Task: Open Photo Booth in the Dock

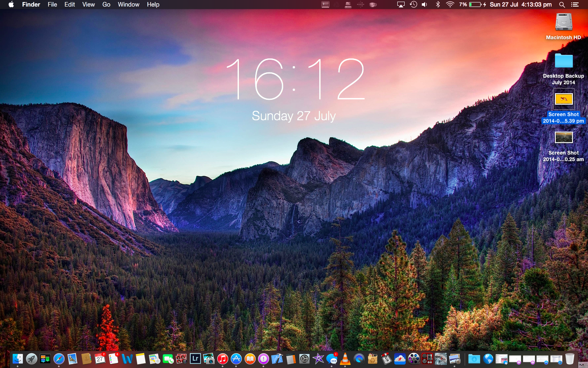Action: coord(182,359)
